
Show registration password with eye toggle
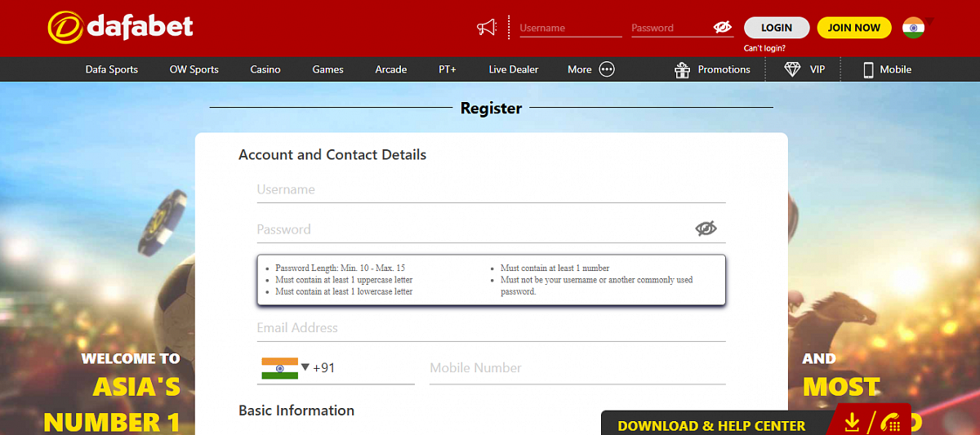click(x=706, y=229)
